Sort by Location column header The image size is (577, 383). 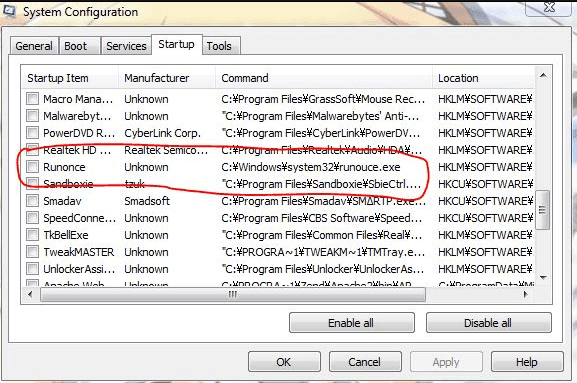483,78
